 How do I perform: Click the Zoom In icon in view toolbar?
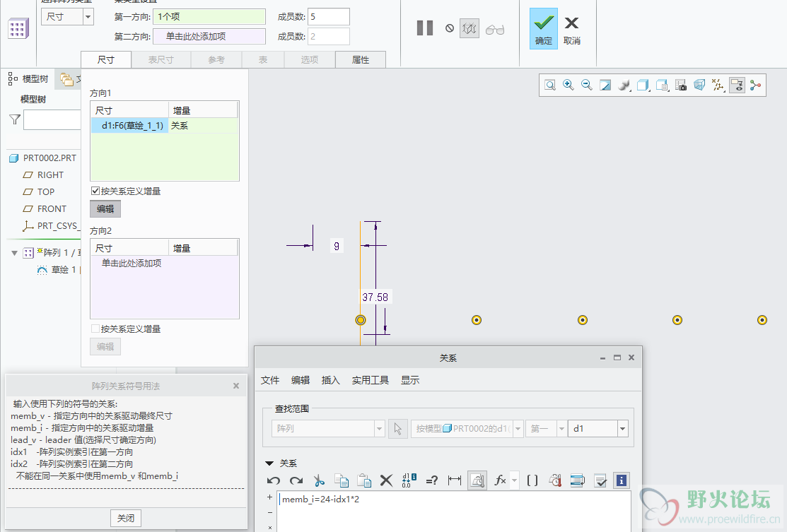[x=568, y=85]
